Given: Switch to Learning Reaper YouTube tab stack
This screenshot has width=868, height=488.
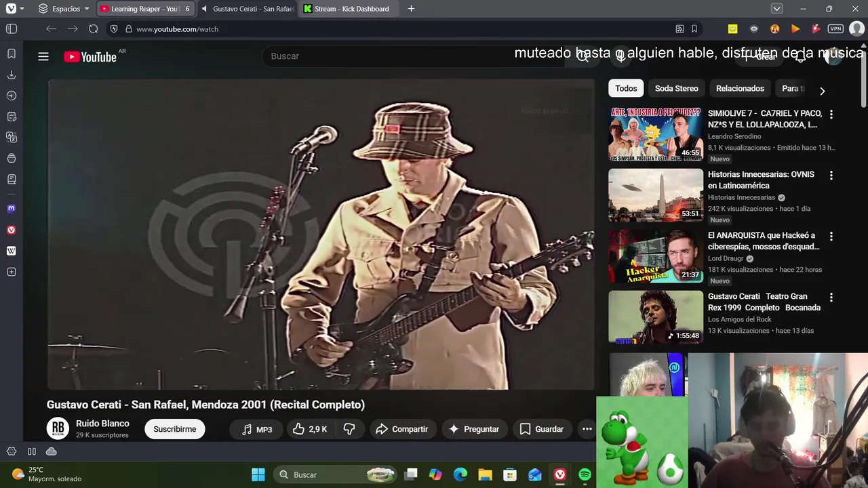Looking at the screenshot, I should coord(145,9).
